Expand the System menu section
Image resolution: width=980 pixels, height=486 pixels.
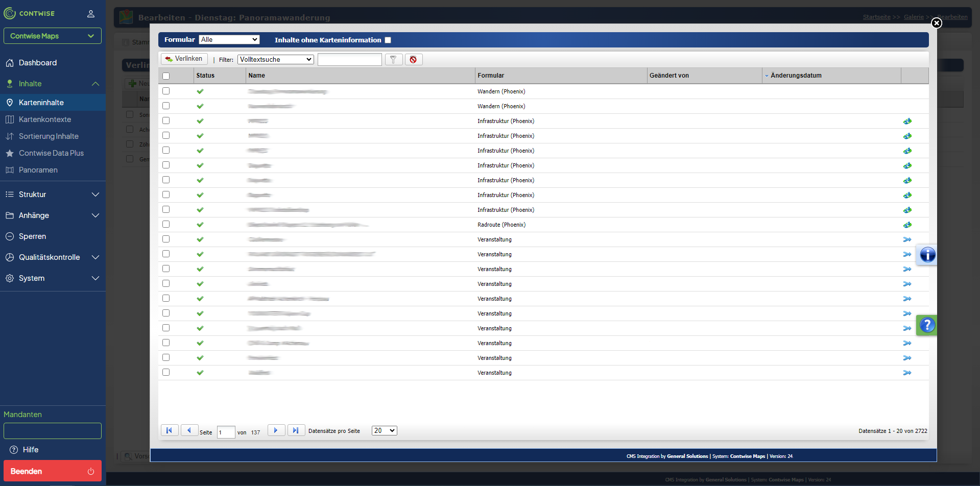point(95,278)
